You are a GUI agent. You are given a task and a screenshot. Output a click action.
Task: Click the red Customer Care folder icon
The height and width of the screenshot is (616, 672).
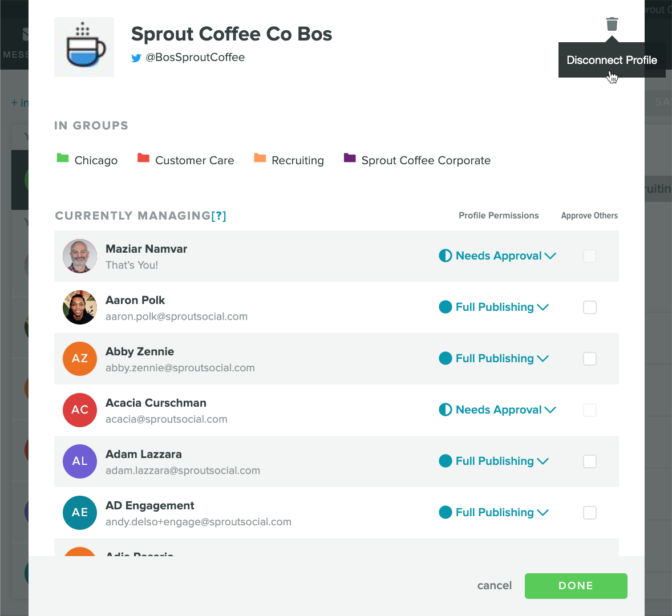tap(143, 158)
